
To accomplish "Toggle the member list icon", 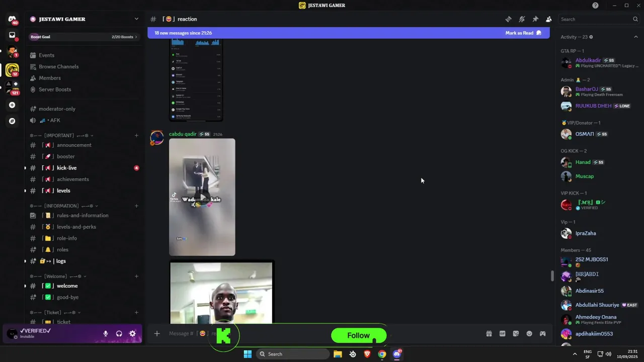I will pos(548,19).
